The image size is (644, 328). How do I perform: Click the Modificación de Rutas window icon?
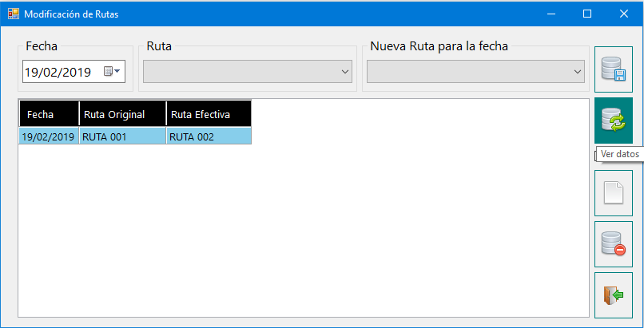13,14
